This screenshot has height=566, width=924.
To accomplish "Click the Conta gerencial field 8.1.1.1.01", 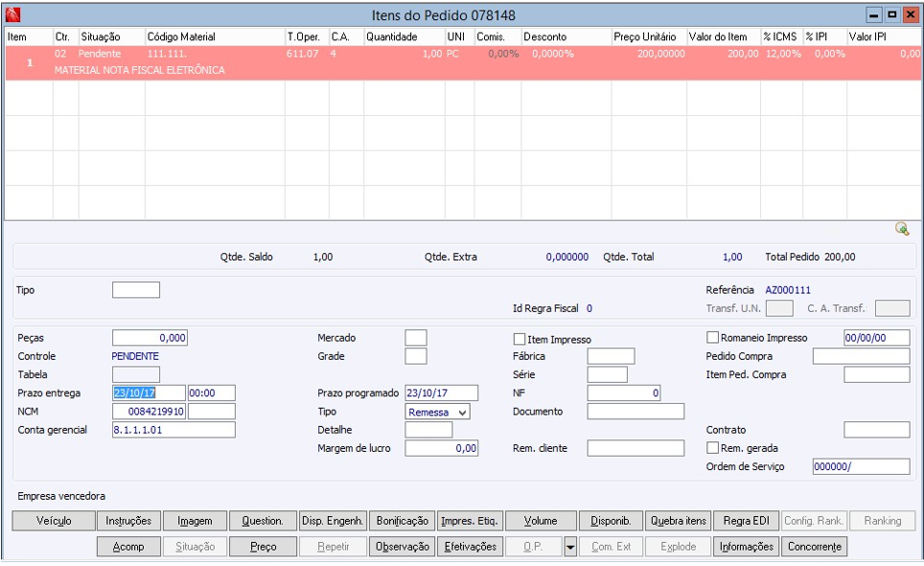I will click(x=173, y=429).
